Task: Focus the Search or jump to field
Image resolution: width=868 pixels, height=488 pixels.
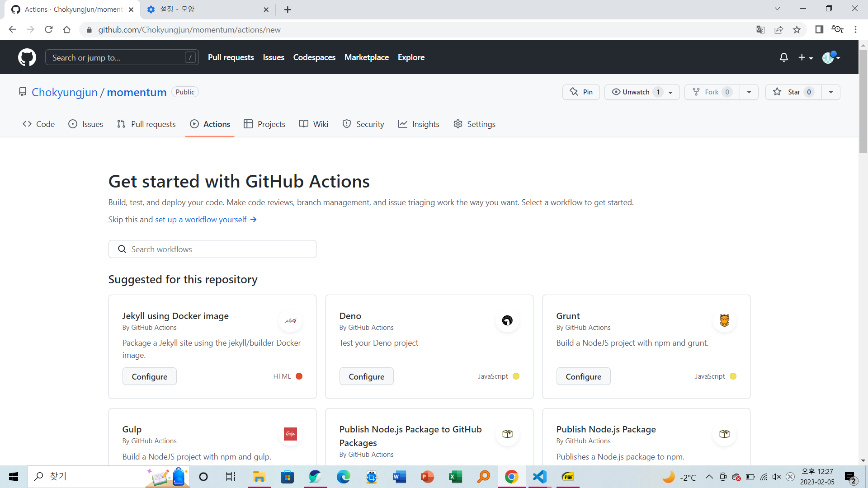Action: [122, 57]
